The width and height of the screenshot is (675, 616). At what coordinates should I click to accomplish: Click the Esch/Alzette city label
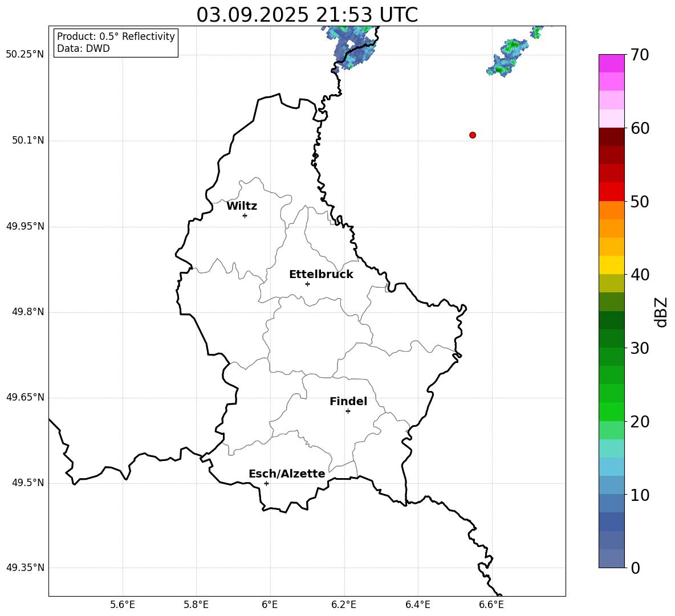(287, 474)
